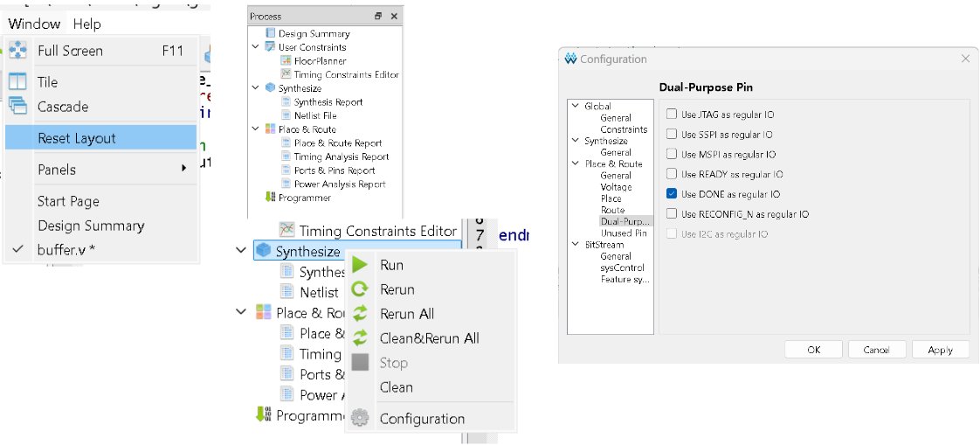Viewport: 980px width, 445px height.
Task: Collapse BitStream node in Configuration tree
Action: 576,245
